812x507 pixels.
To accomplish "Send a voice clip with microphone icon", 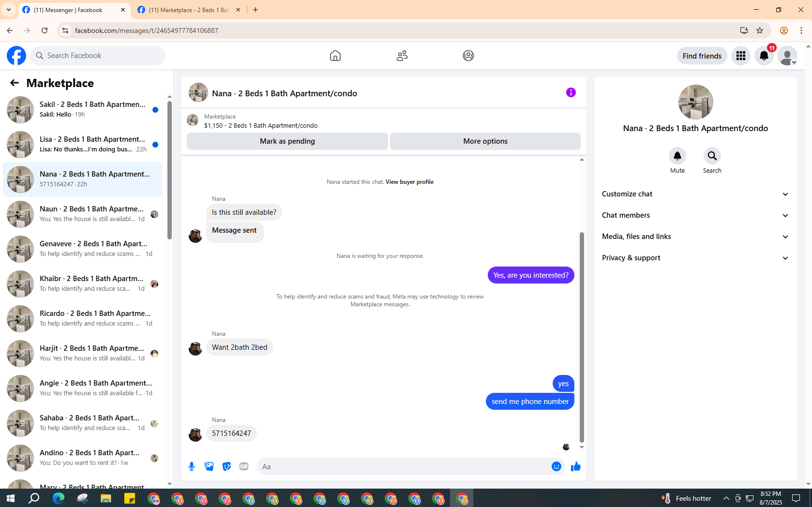I will 192,466.
